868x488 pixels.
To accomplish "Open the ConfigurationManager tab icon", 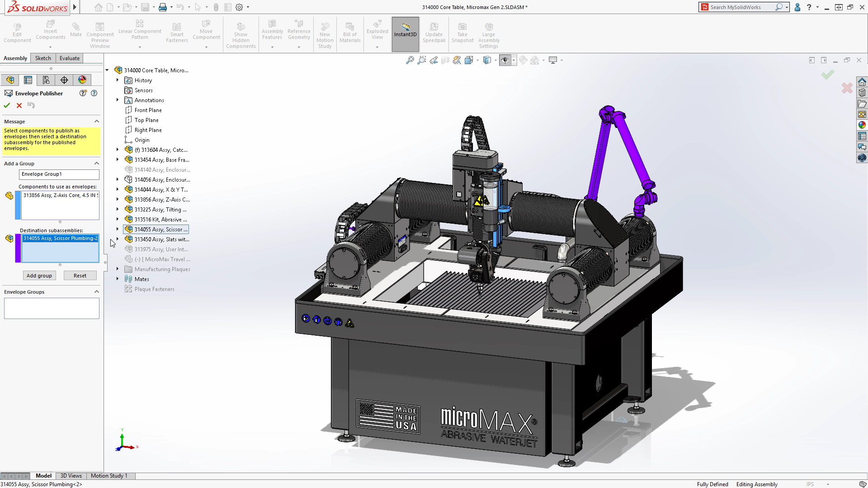I will pyautogui.click(x=46, y=80).
